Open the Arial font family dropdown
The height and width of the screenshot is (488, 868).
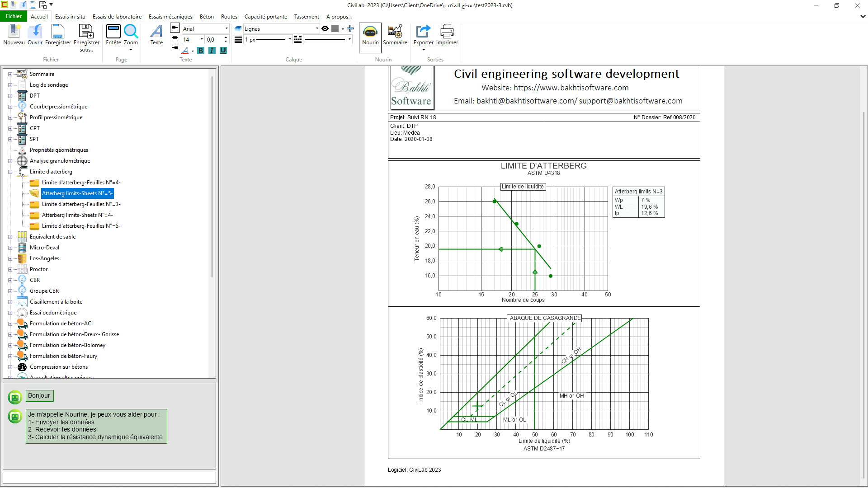pyautogui.click(x=226, y=28)
